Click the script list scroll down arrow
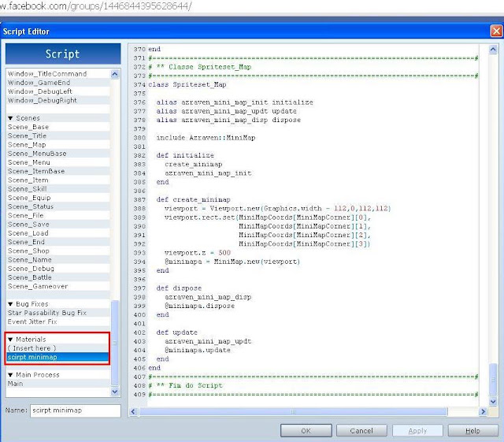Viewport: 504px width, 442px height. (x=115, y=392)
